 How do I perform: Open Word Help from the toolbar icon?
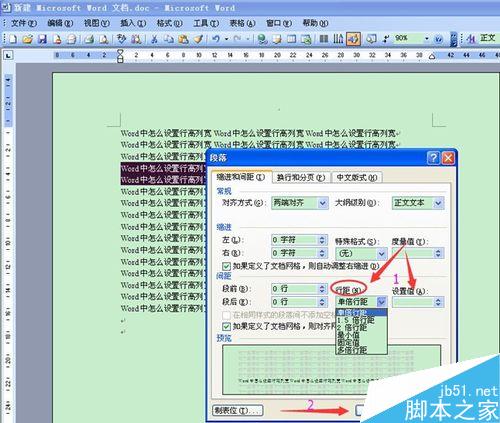click(x=439, y=39)
